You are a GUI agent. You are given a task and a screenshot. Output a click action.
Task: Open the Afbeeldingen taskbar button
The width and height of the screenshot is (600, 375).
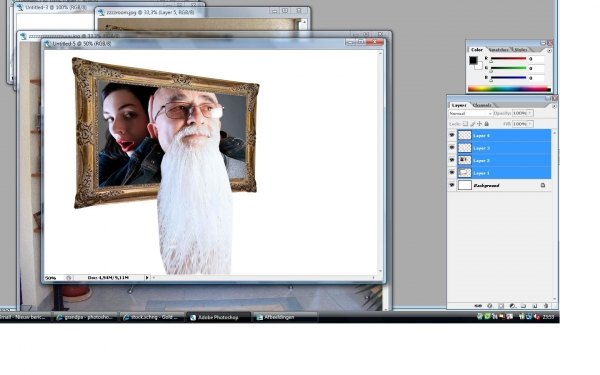[x=285, y=317]
